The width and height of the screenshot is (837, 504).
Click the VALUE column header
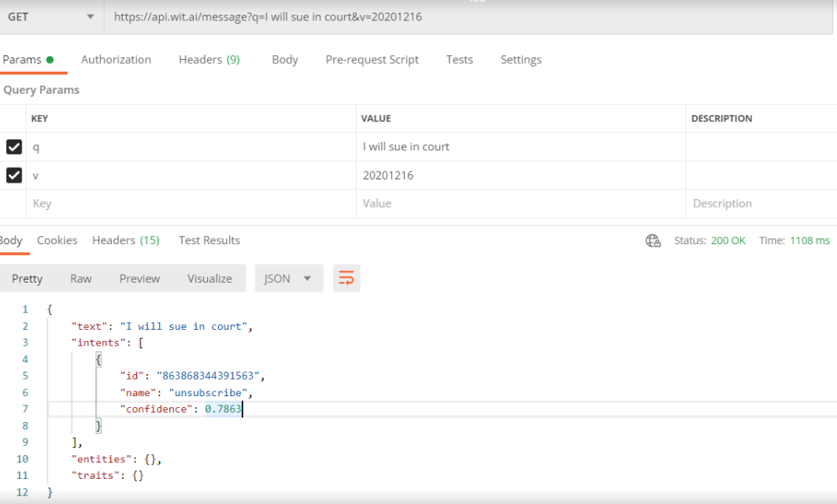click(x=376, y=119)
